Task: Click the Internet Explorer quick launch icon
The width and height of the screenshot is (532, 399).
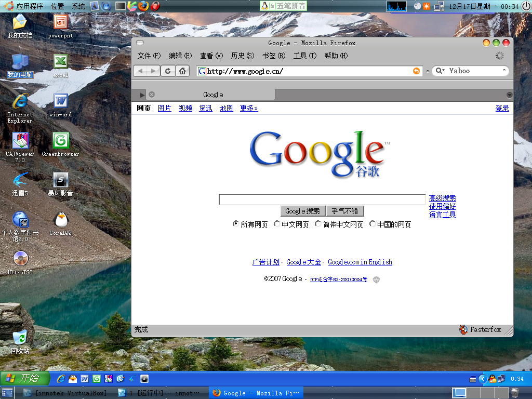Action: click(61, 379)
